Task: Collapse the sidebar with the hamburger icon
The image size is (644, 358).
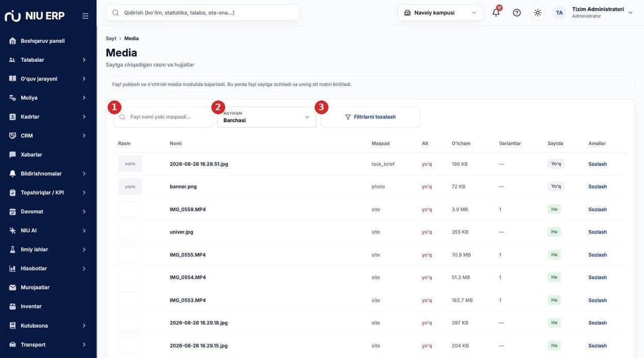Action: tap(85, 16)
